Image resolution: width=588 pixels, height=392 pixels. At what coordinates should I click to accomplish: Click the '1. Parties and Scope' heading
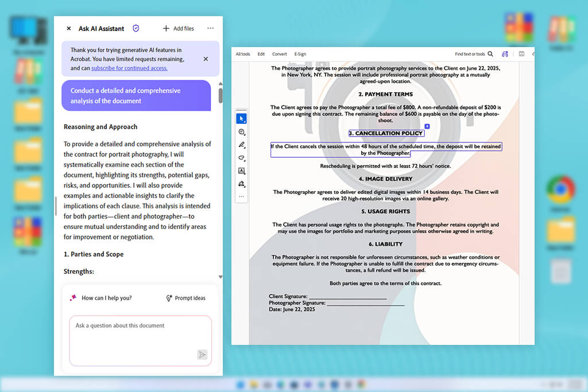94,254
